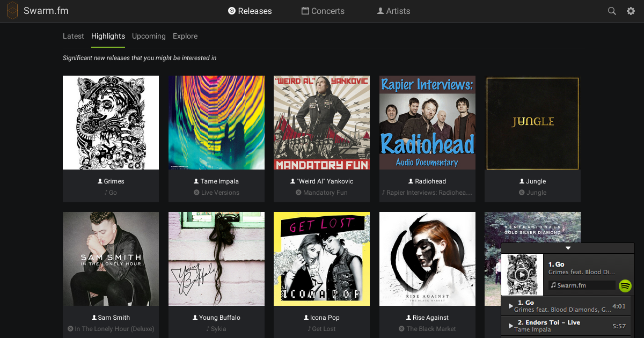Open the Sam Smith artist link
Viewport: 644px width, 338px height.
pyautogui.click(x=111, y=318)
